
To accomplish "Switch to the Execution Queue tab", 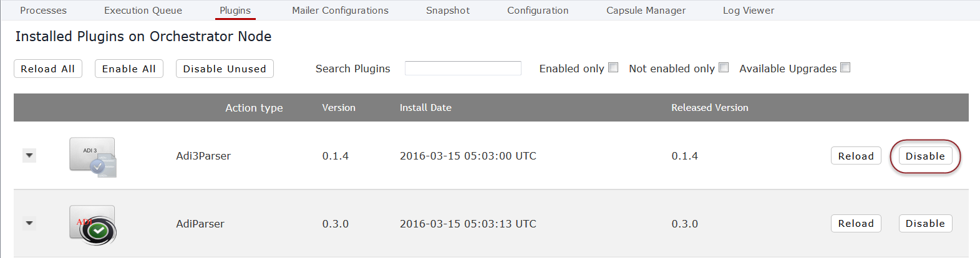I will point(143,11).
